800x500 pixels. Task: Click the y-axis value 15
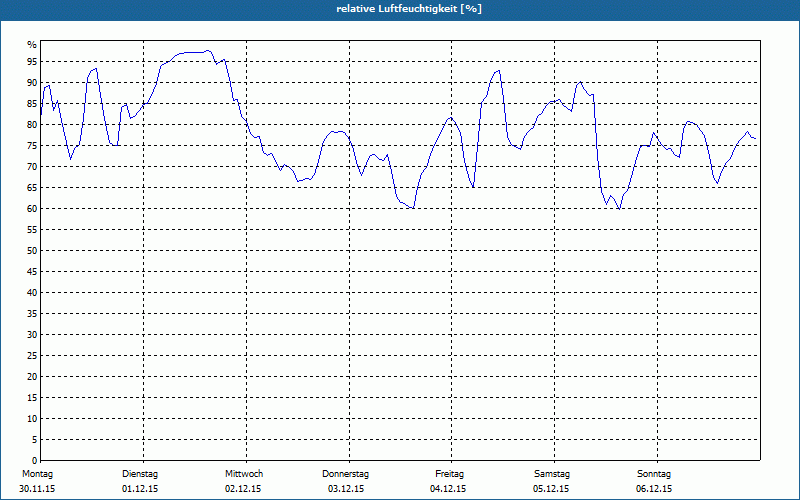pyautogui.click(x=32, y=398)
